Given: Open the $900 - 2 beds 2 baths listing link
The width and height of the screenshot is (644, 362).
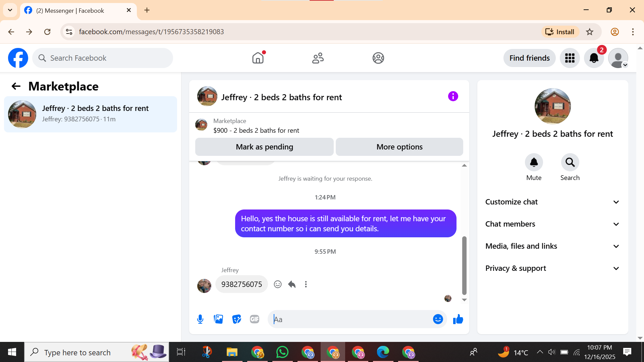Looking at the screenshot, I should pos(256,130).
